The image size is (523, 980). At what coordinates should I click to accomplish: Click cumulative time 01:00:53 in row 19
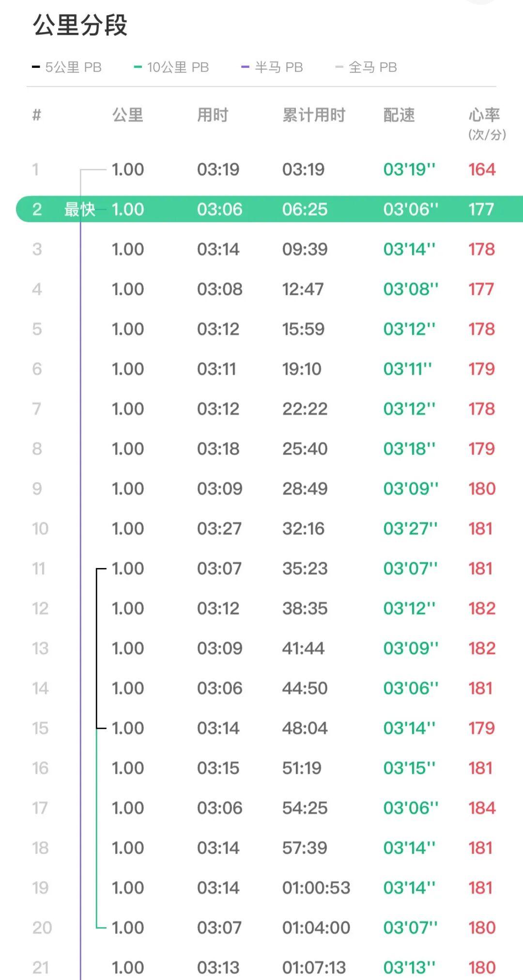(316, 888)
